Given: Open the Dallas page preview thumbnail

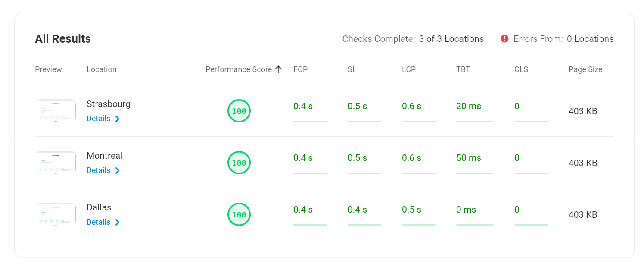Looking at the screenshot, I should pos(56,214).
